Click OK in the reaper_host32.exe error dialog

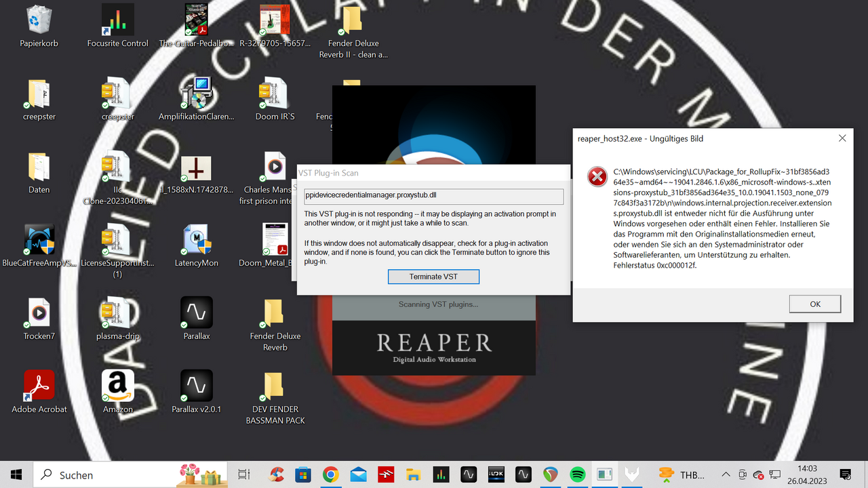815,304
